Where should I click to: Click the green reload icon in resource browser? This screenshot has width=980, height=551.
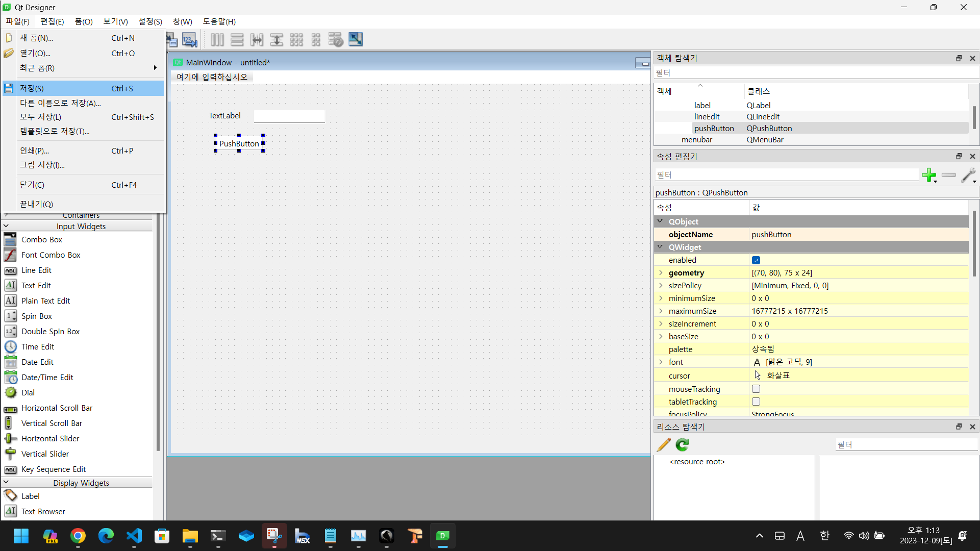click(682, 445)
